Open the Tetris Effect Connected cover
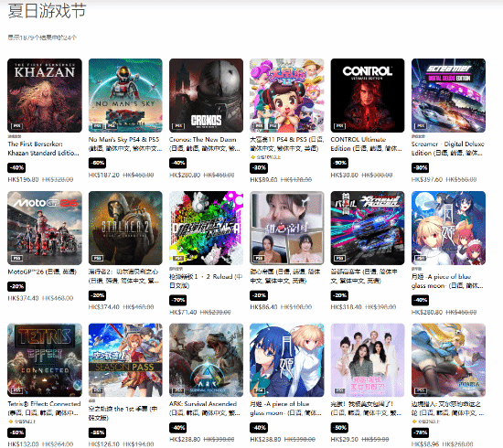The height and width of the screenshot is (448, 503). (45, 360)
